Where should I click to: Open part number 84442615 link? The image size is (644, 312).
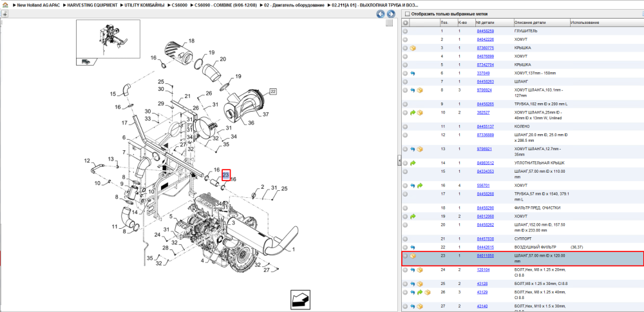click(x=485, y=248)
